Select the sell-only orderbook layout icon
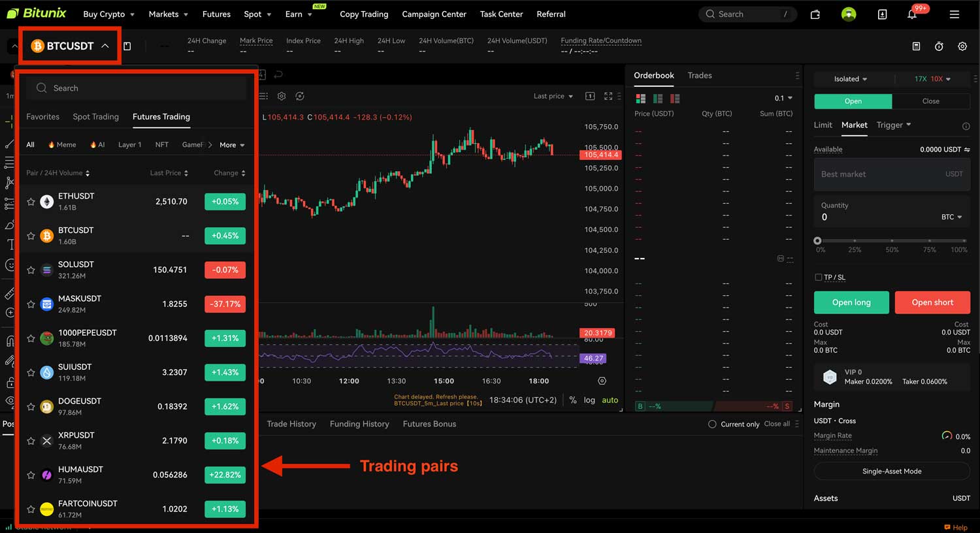The width and height of the screenshot is (980, 533). coord(674,98)
